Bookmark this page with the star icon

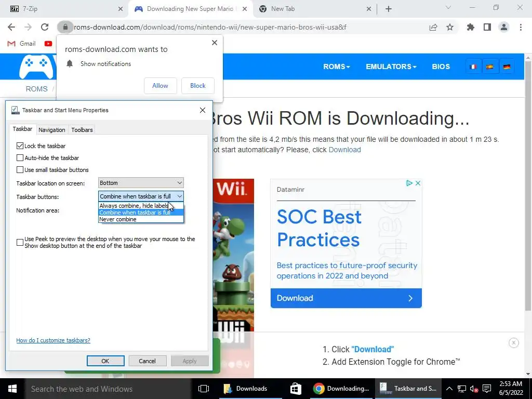450,27
